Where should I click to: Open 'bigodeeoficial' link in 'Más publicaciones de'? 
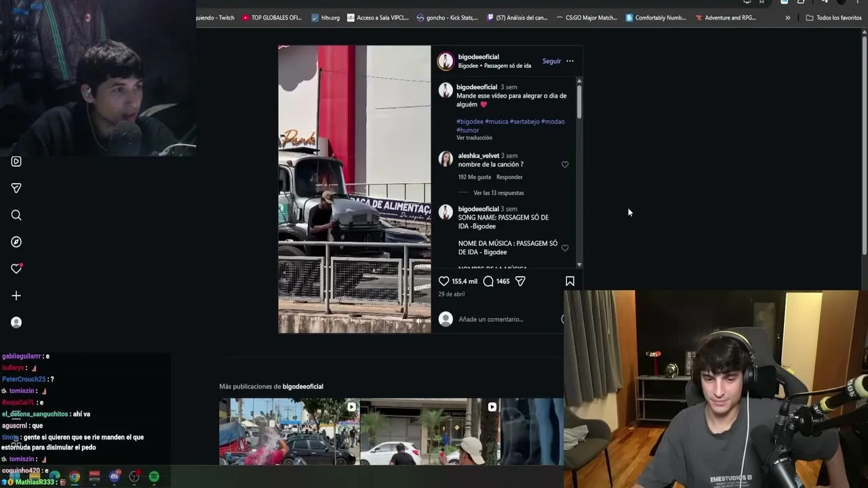302,386
